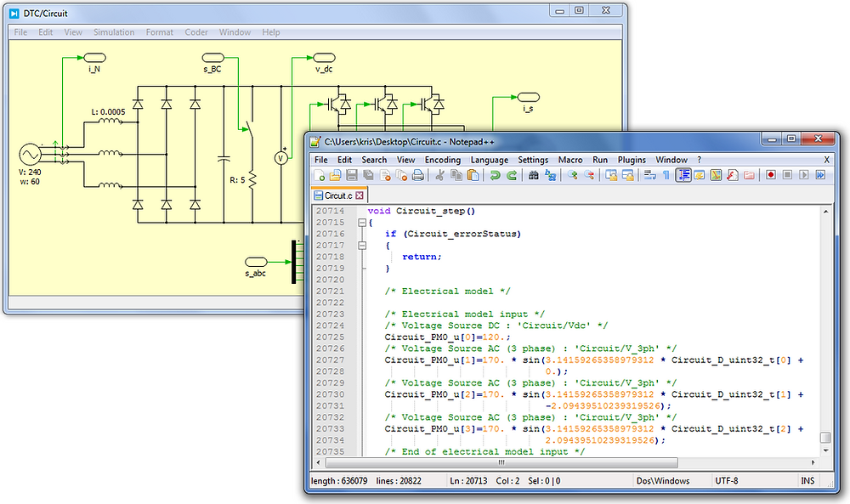
Task: Open Folder as Workspace icon
Action: pyautogui.click(x=749, y=175)
